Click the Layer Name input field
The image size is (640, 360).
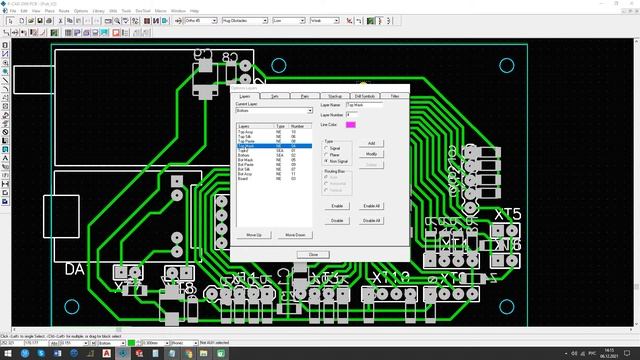click(364, 105)
